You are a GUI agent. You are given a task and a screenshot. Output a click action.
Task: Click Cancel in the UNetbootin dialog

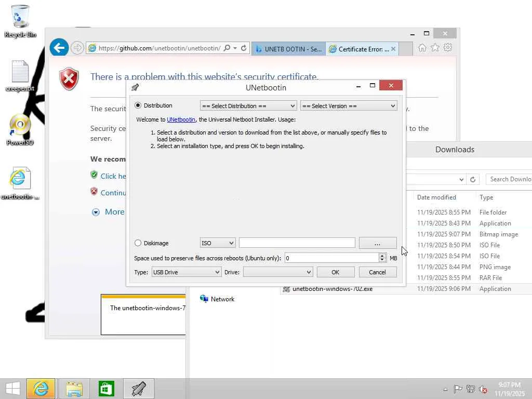point(377,272)
